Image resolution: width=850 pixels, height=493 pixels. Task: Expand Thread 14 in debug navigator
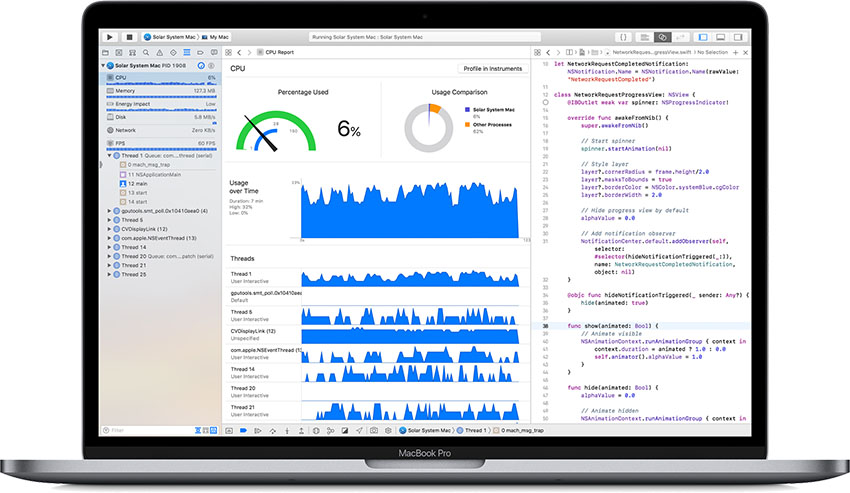110,247
